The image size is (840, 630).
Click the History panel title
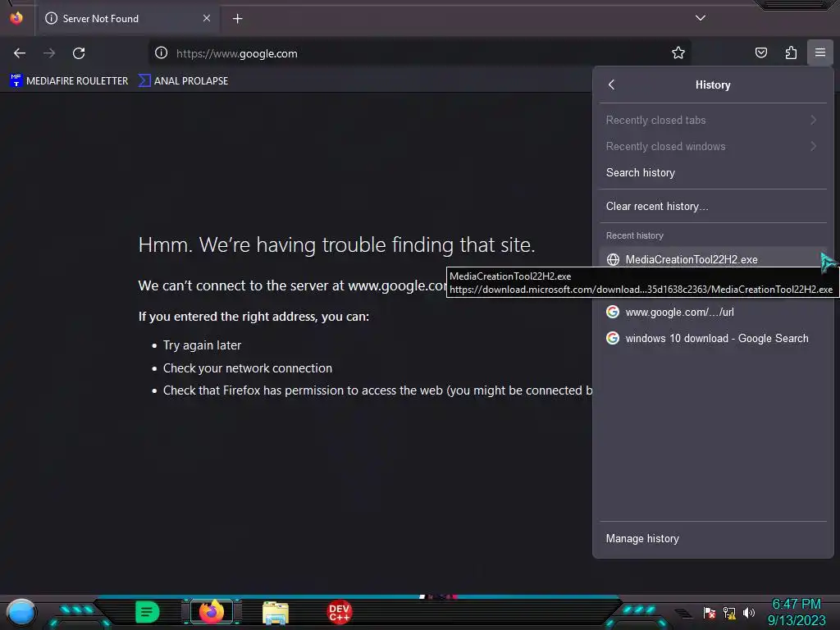[713, 84]
